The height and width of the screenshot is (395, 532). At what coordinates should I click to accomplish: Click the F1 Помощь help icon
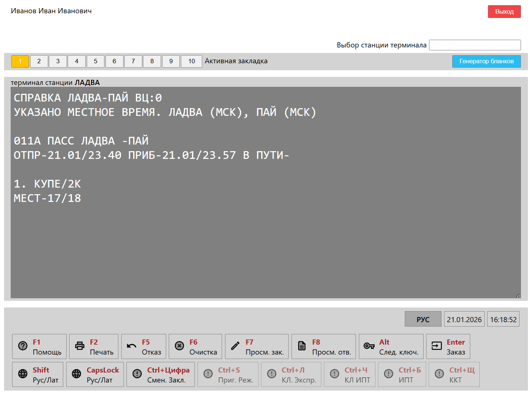tap(23, 346)
